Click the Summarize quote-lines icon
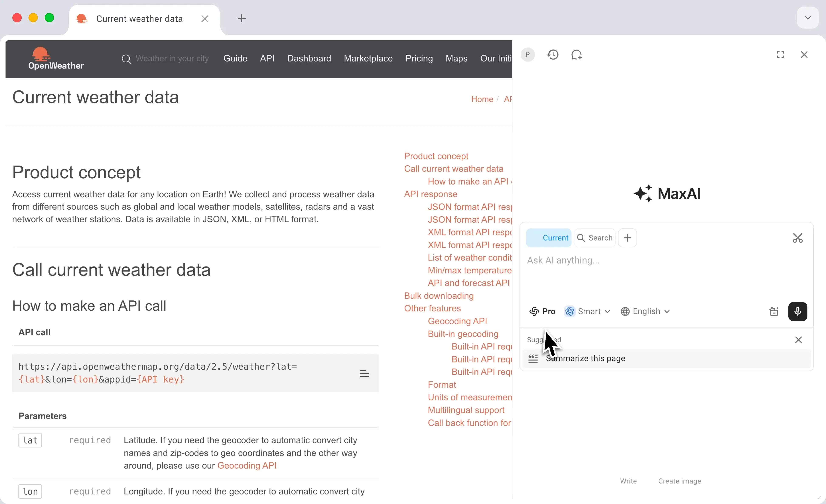 coord(533,359)
